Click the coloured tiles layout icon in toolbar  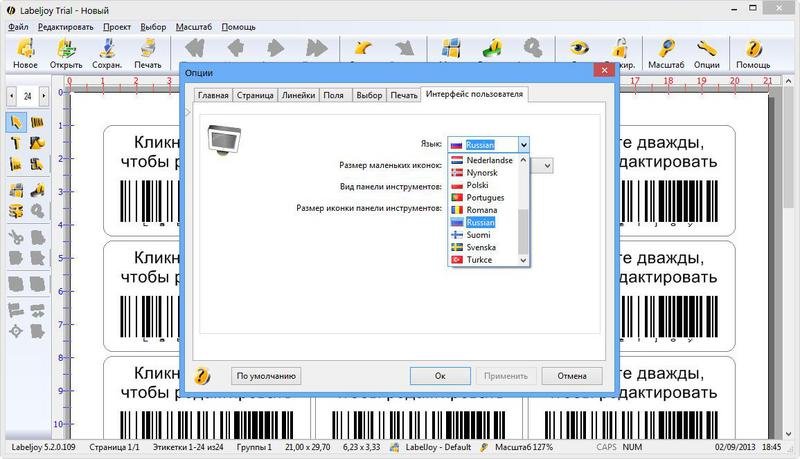[451, 48]
